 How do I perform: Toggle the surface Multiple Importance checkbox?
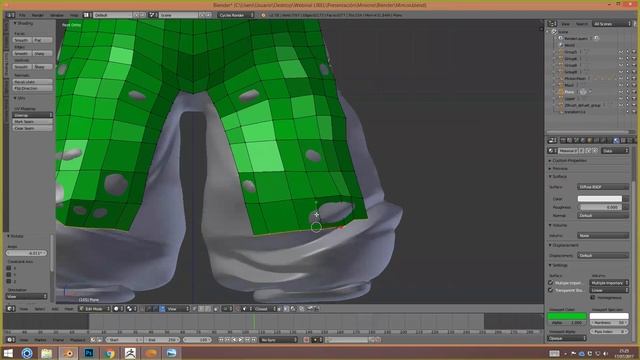[550, 283]
